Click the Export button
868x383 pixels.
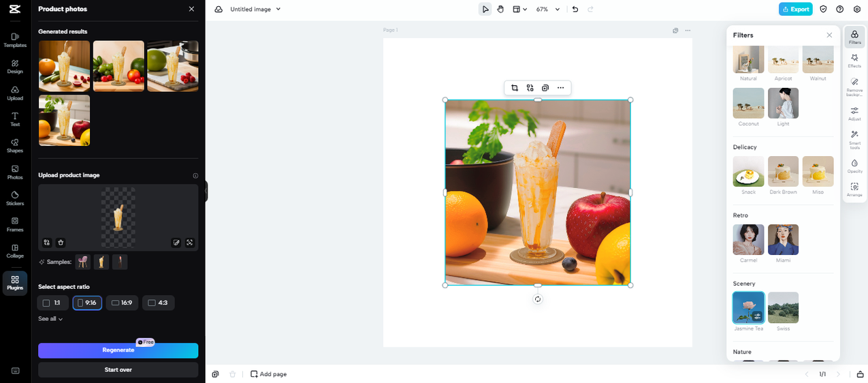pos(795,10)
